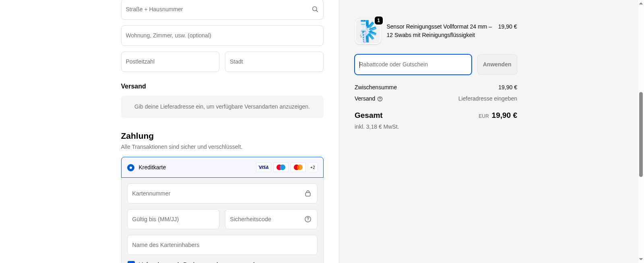Click the Kartennummer text field

pos(215,193)
